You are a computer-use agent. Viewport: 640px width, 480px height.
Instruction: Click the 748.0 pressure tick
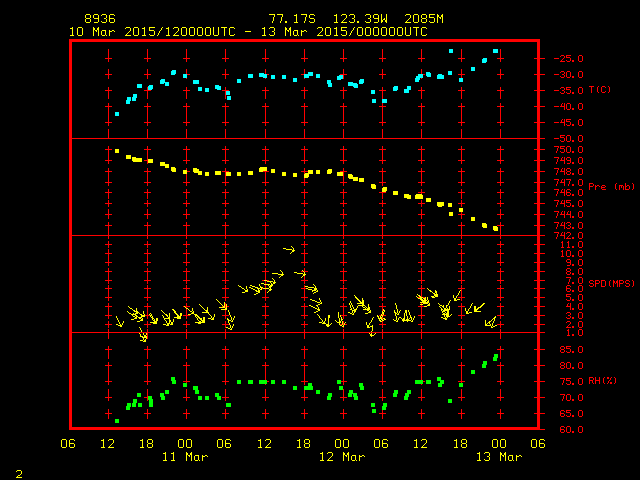click(x=569, y=171)
